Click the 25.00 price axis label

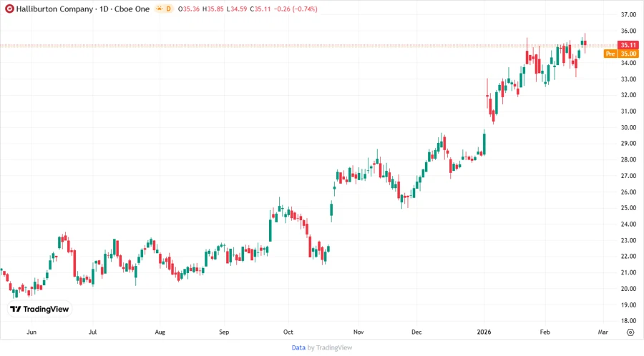click(x=628, y=208)
